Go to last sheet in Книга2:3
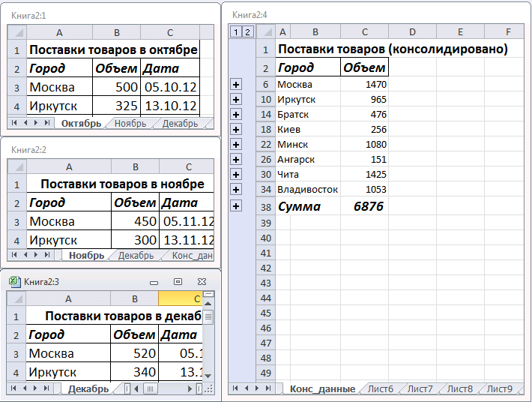Viewport: 532px width, 402px height. point(46,388)
